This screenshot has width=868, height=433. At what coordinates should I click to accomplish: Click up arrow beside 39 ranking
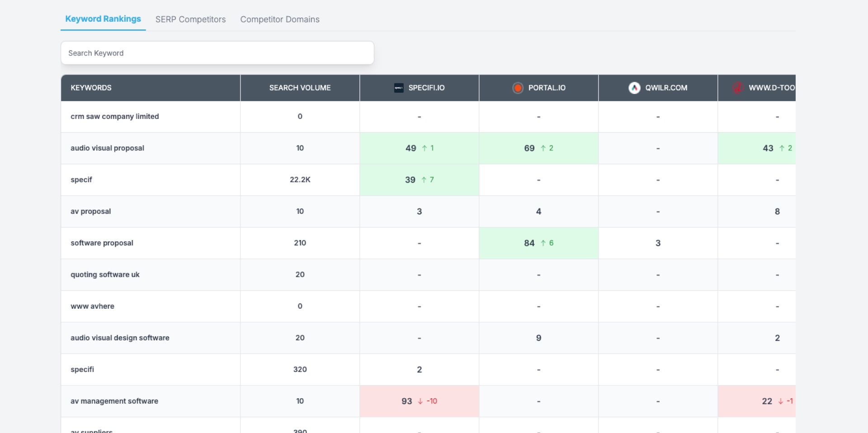point(424,179)
